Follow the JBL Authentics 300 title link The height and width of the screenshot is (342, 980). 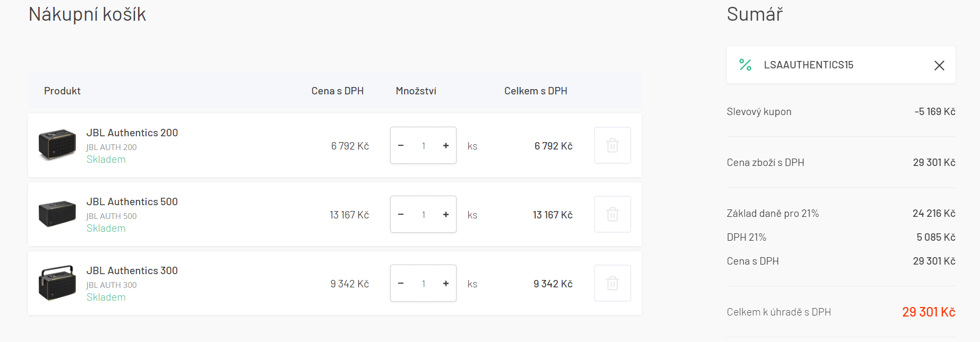(x=132, y=270)
